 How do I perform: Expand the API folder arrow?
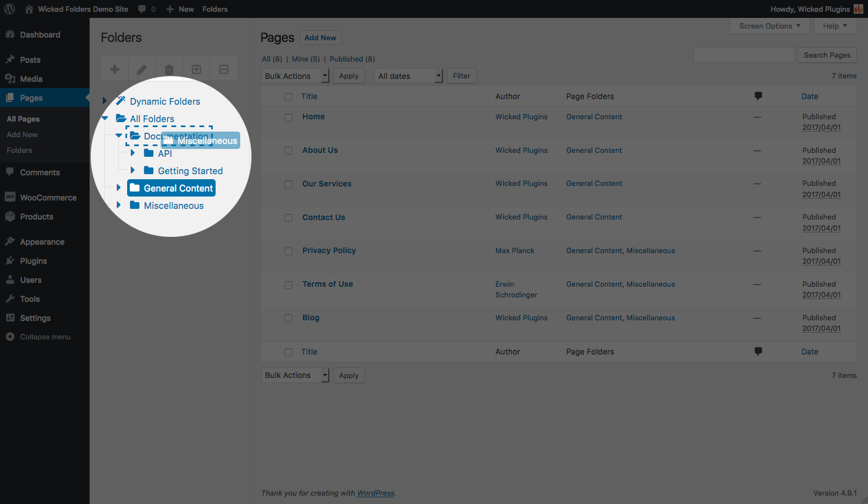tap(133, 153)
